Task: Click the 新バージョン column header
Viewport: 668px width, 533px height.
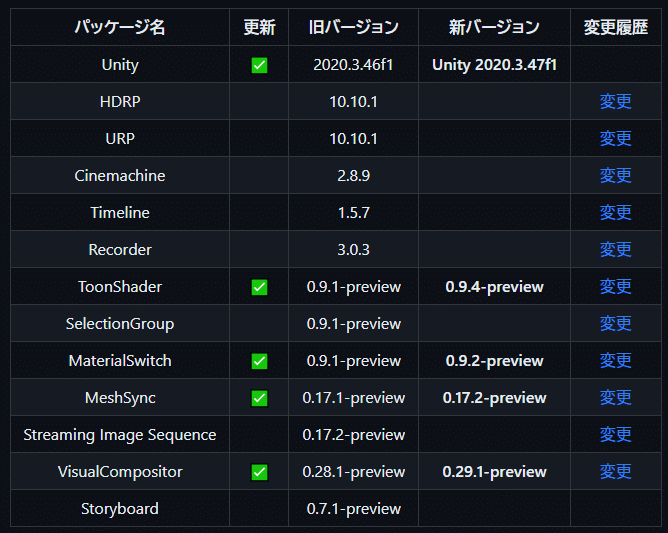Action: 494,27
